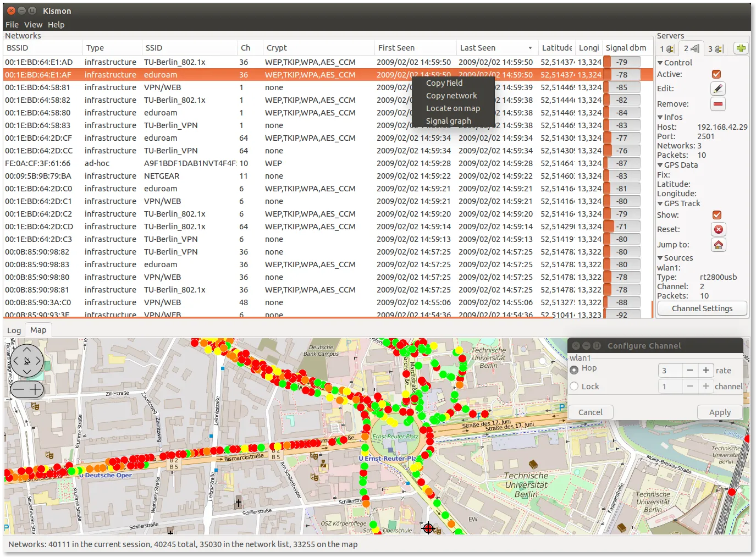Add a new server with the green plus icon

pyautogui.click(x=740, y=48)
